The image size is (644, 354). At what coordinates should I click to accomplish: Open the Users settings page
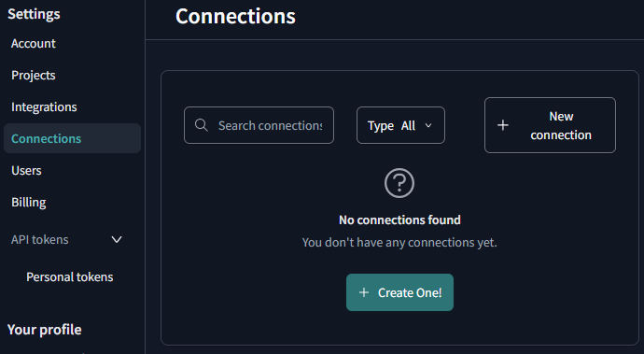coord(26,170)
